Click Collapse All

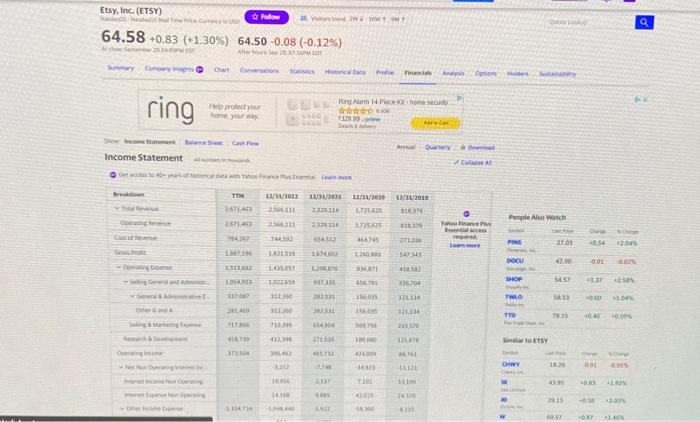click(x=473, y=163)
